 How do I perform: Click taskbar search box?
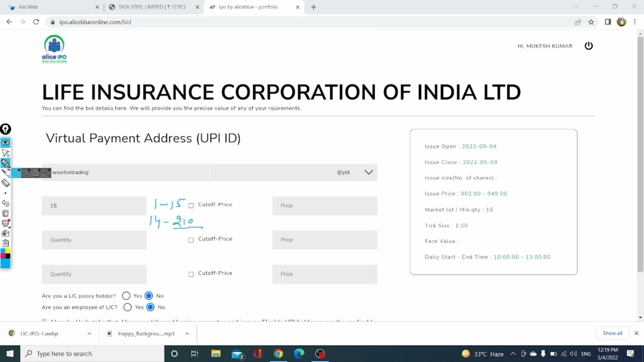click(92, 354)
